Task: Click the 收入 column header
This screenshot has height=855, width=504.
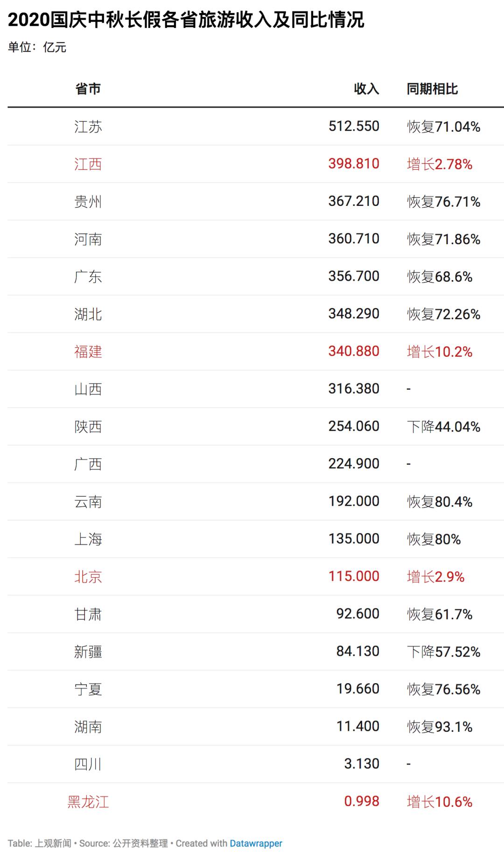Action: pos(366,89)
